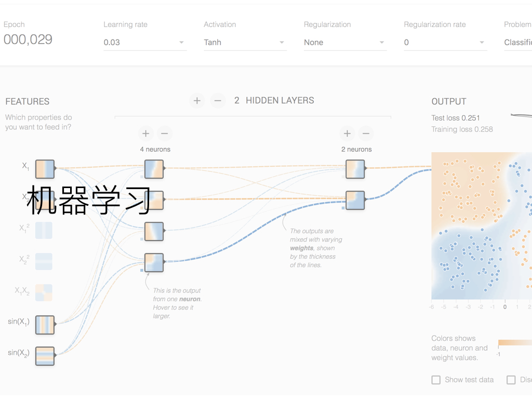Select the first neuron in second hidden layer

tap(355, 169)
